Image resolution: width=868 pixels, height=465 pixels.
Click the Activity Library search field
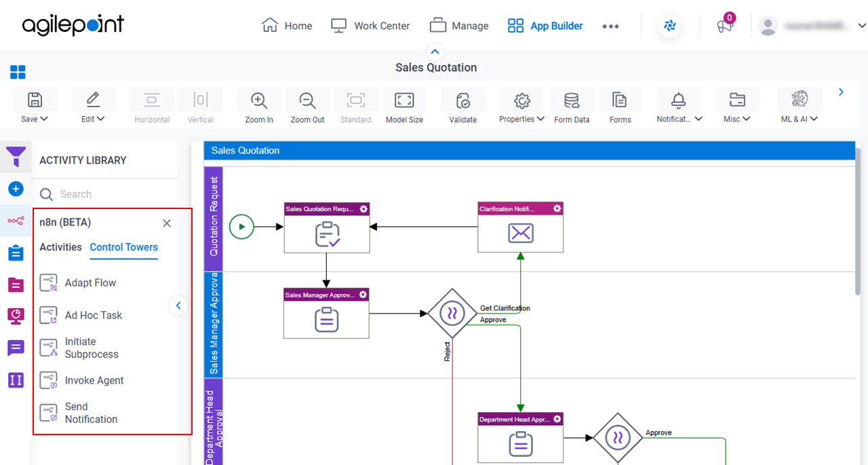[107, 194]
